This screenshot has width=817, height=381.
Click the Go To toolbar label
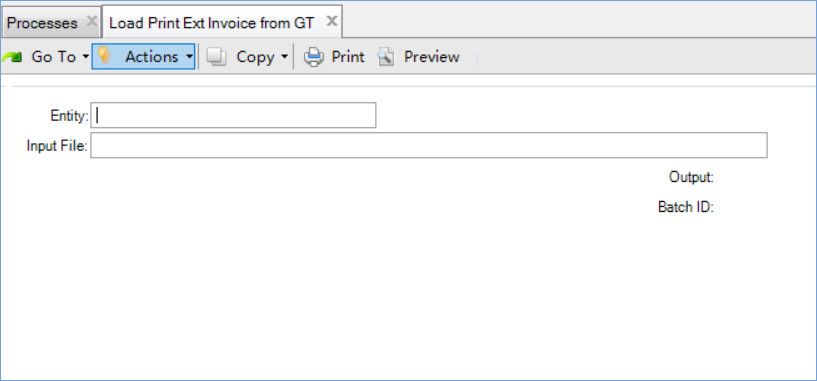54,56
